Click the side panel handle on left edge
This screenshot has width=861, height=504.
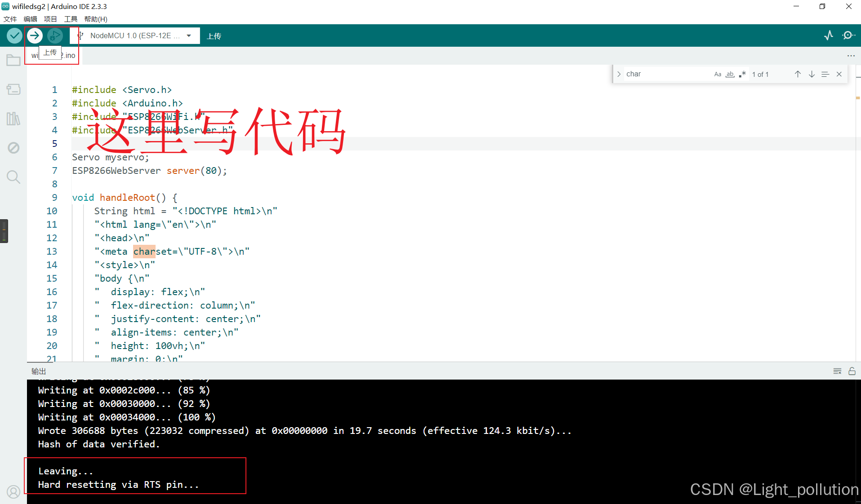(4, 231)
